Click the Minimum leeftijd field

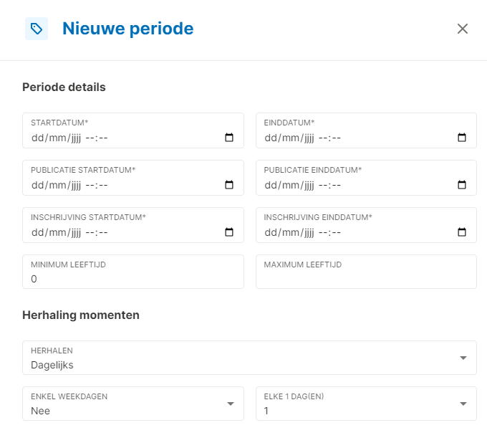pyautogui.click(x=132, y=279)
